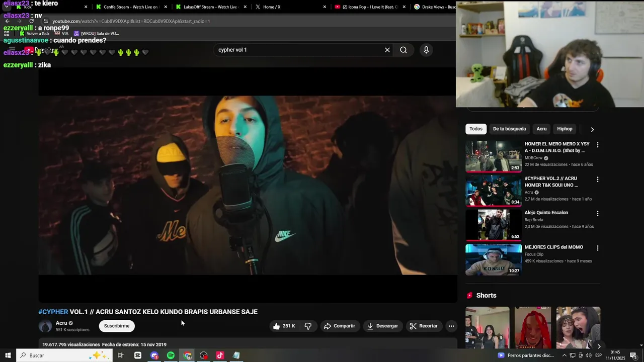Switch to the Cenffe Stream tab
The image size is (644, 362).
coord(131,7)
